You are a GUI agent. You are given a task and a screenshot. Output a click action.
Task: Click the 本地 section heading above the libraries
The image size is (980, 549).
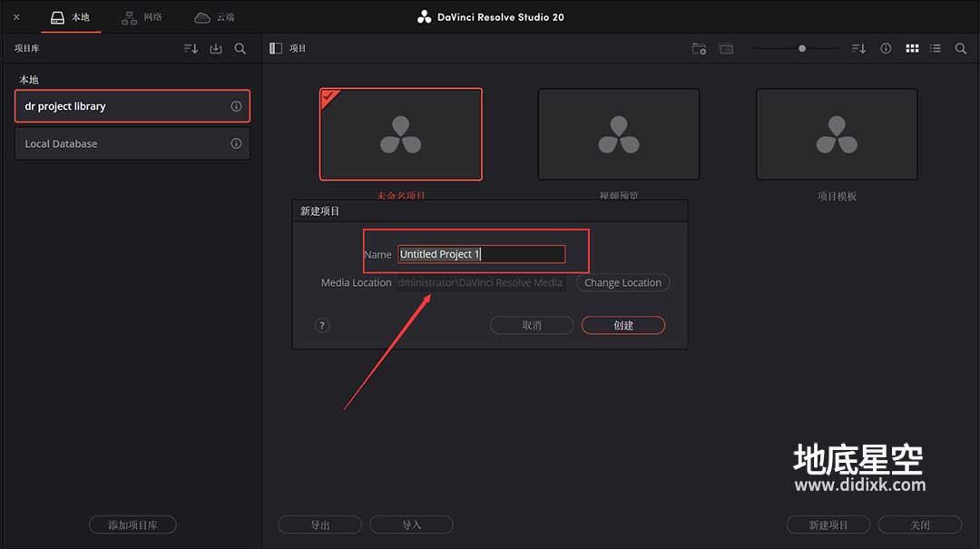point(29,80)
